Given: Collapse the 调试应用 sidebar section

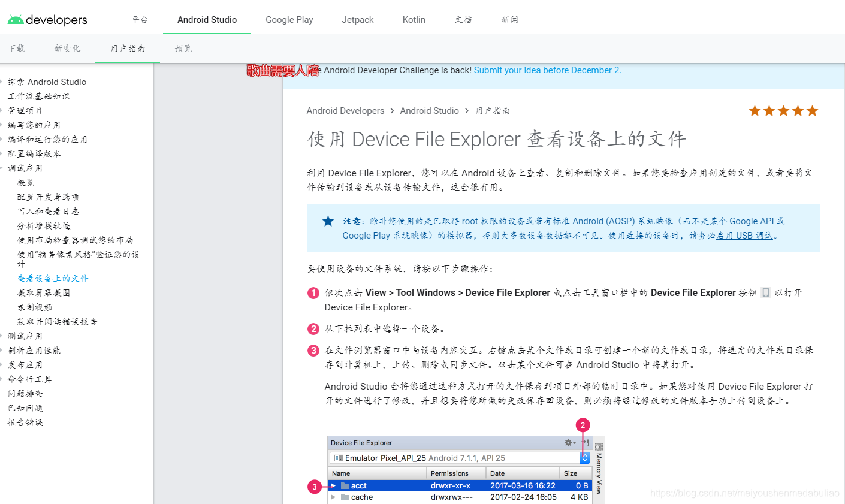Looking at the screenshot, I should click(25, 168).
